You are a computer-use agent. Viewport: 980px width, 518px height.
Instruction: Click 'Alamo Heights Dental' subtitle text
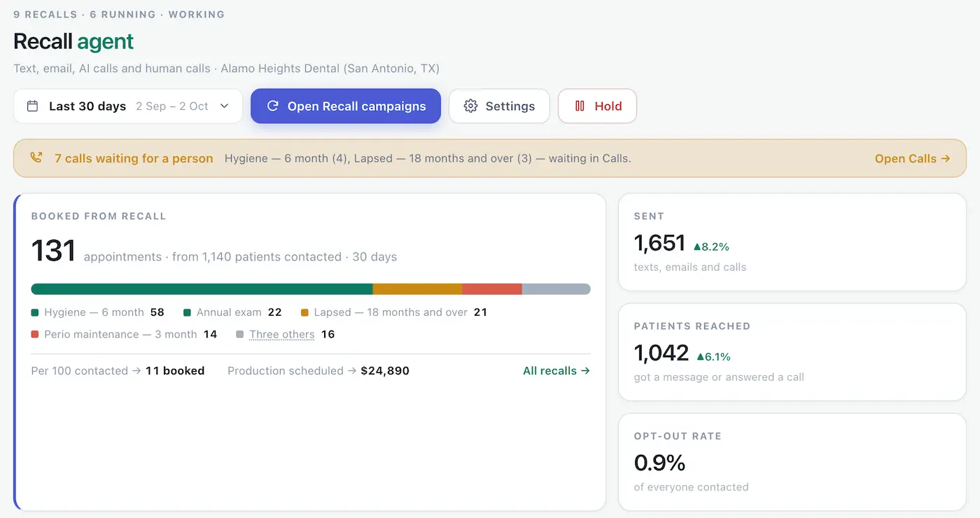tap(280, 69)
